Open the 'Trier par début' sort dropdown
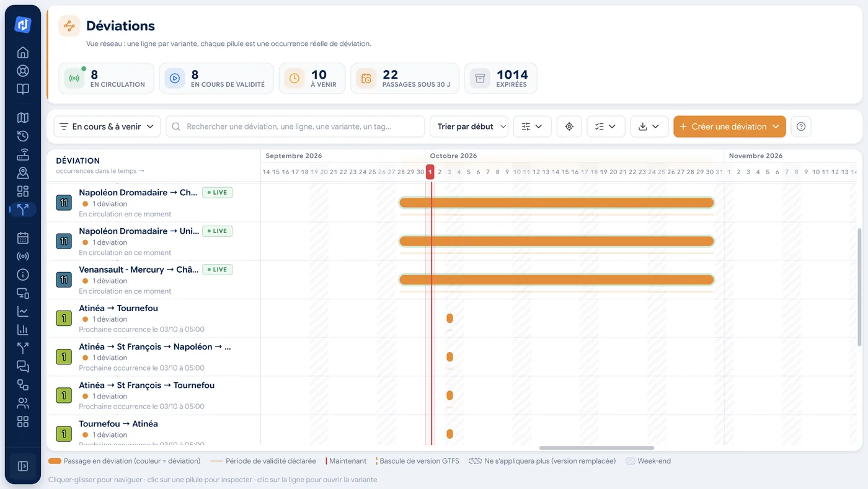This screenshot has width=868, height=489. click(469, 126)
